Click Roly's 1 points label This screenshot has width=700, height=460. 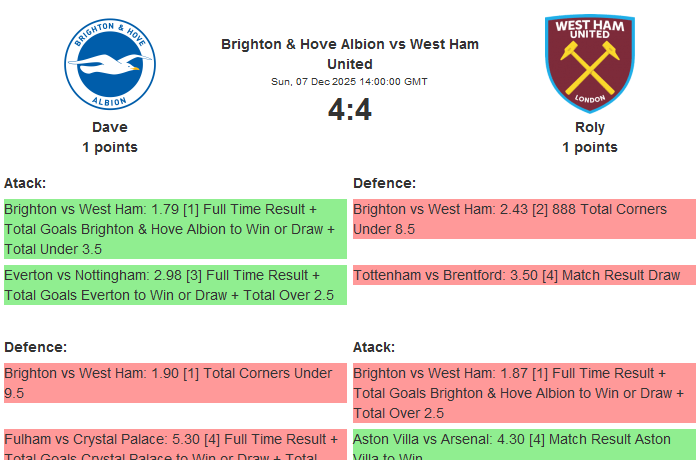(x=590, y=147)
